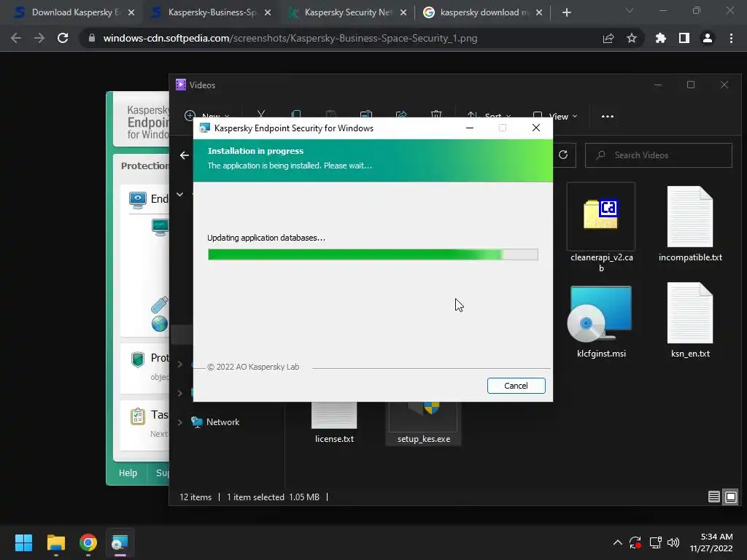Switch to large thumbnails view in Explorer

tap(731, 497)
